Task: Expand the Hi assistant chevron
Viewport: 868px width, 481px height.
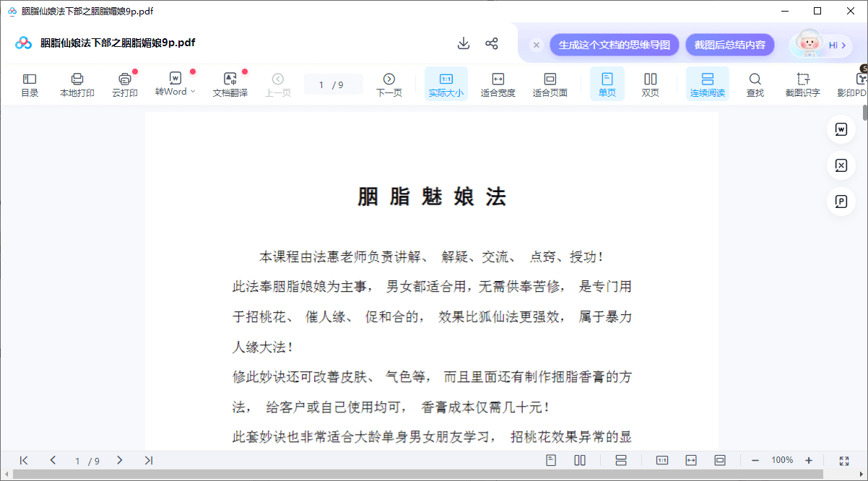Action: [843, 45]
